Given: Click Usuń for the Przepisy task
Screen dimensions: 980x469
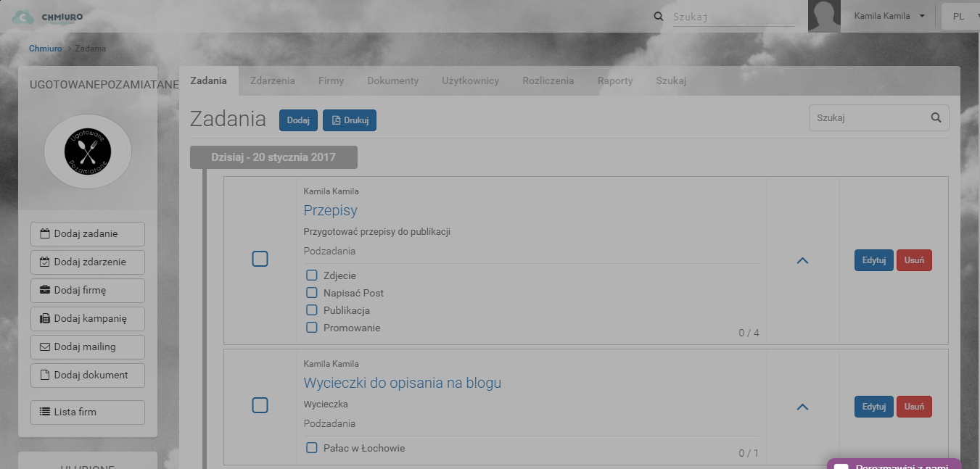Looking at the screenshot, I should click(914, 260).
